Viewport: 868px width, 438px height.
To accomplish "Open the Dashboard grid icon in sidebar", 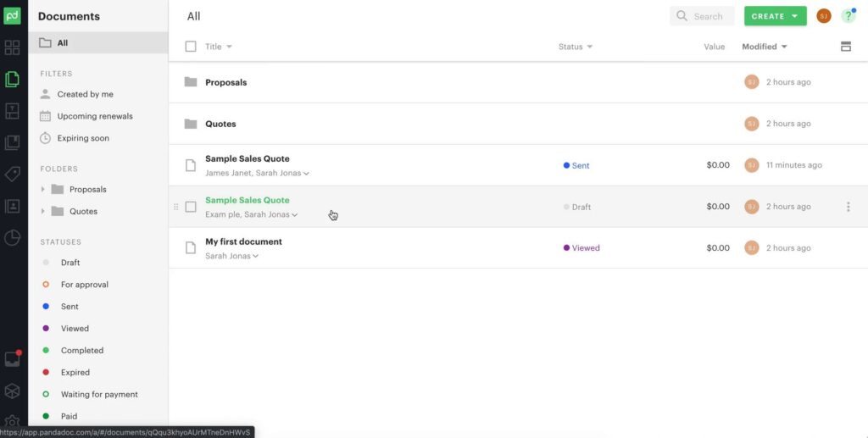I will [12, 47].
